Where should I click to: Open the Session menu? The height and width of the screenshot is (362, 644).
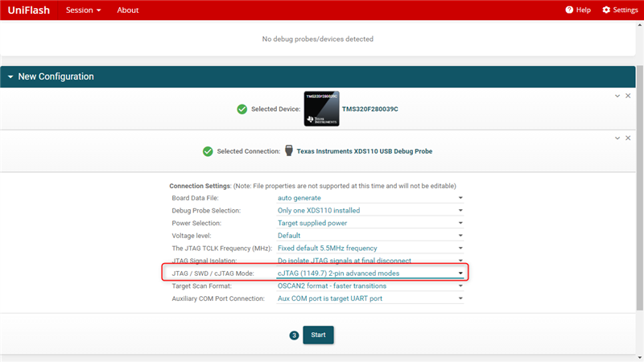[83, 10]
